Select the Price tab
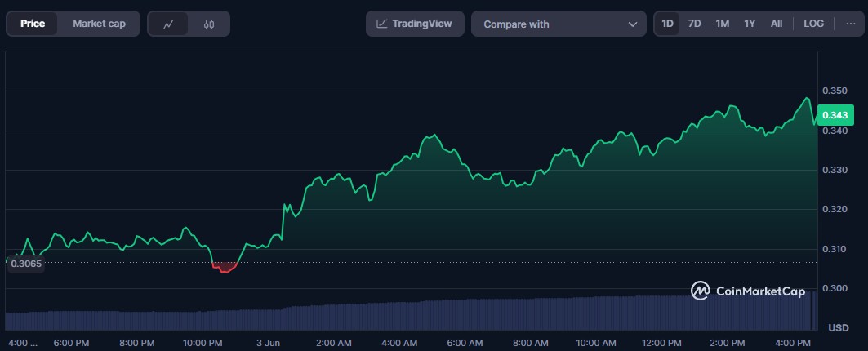 pyautogui.click(x=33, y=24)
